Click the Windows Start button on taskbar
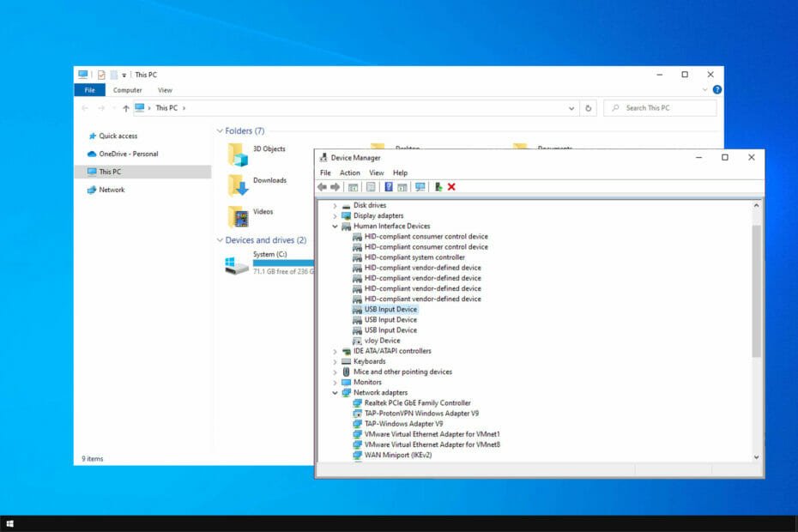 click(x=9, y=523)
